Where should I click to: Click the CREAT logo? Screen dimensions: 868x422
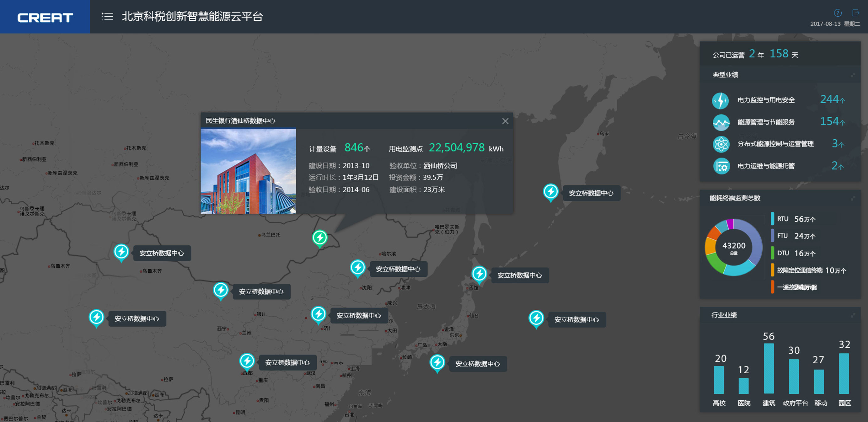(x=45, y=17)
